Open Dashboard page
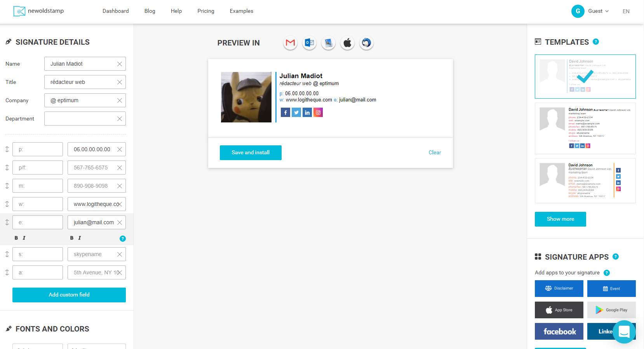Image resolution: width=644 pixels, height=349 pixels. [x=116, y=11]
